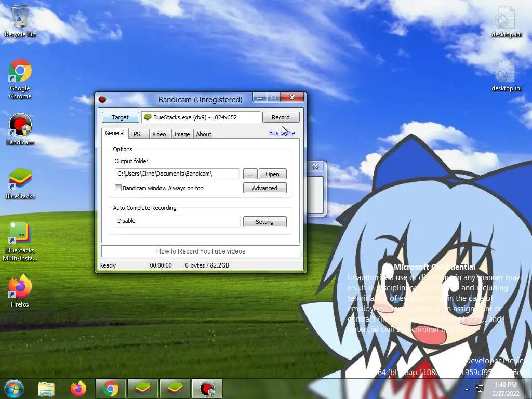
Task: Click the output folder path field
Action: tap(177, 174)
